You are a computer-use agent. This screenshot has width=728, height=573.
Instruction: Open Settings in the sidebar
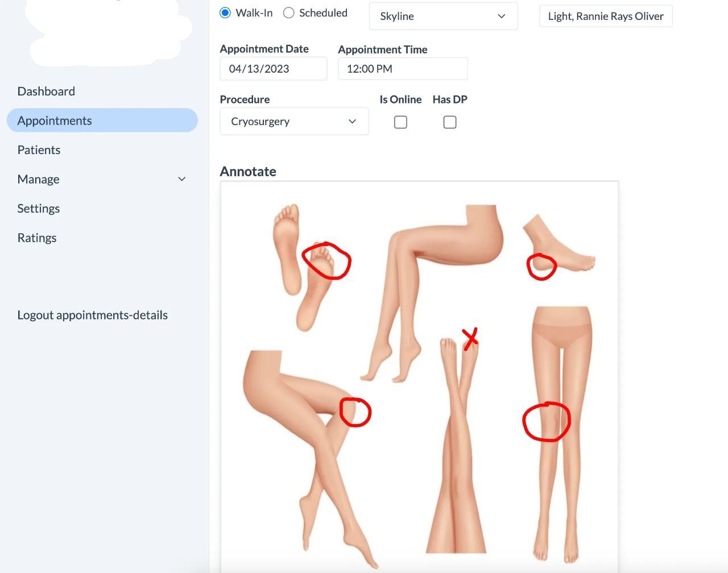coord(39,209)
